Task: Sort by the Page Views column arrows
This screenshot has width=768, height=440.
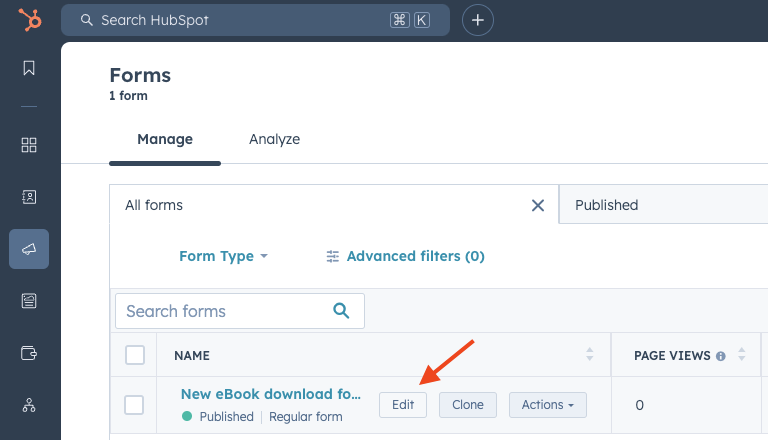Action: [x=742, y=354]
